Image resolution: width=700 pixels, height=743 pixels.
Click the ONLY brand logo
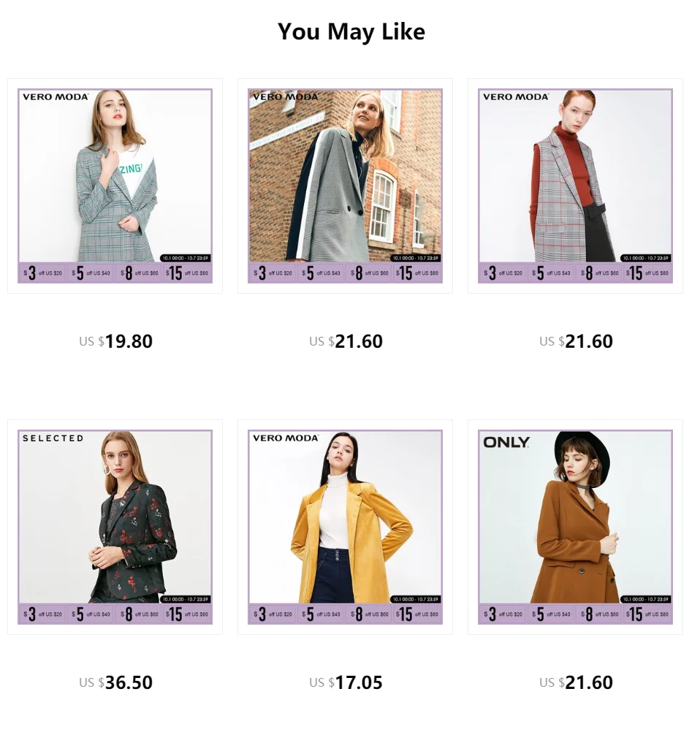pos(506,442)
